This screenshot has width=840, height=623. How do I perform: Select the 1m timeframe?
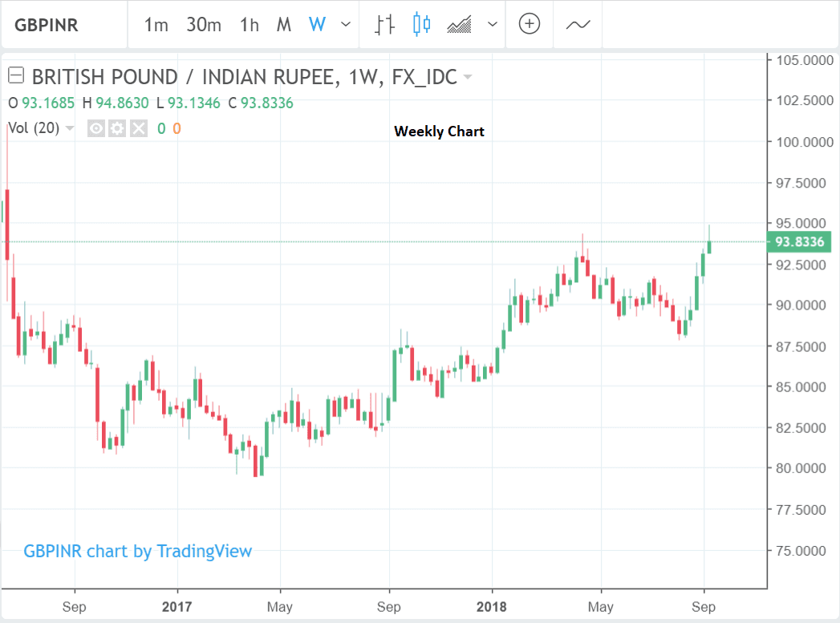click(156, 24)
